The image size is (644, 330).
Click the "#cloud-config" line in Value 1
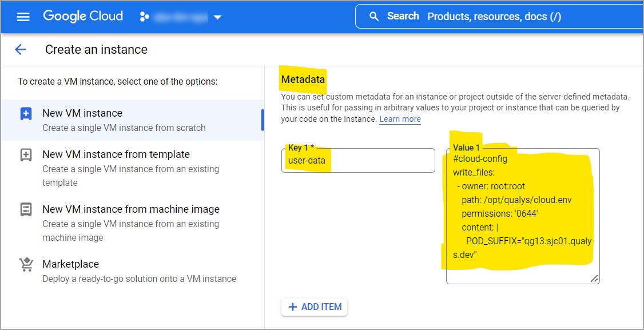(480, 158)
